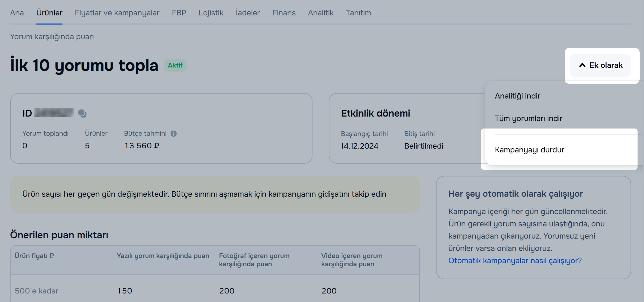Open the Lojistik tab
644x302 pixels.
[x=211, y=13]
